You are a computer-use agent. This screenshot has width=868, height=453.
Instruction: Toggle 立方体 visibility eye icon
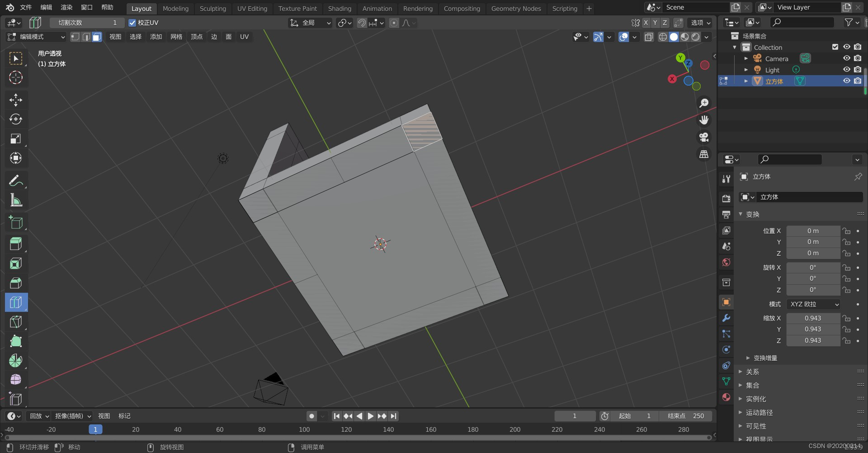[847, 81]
